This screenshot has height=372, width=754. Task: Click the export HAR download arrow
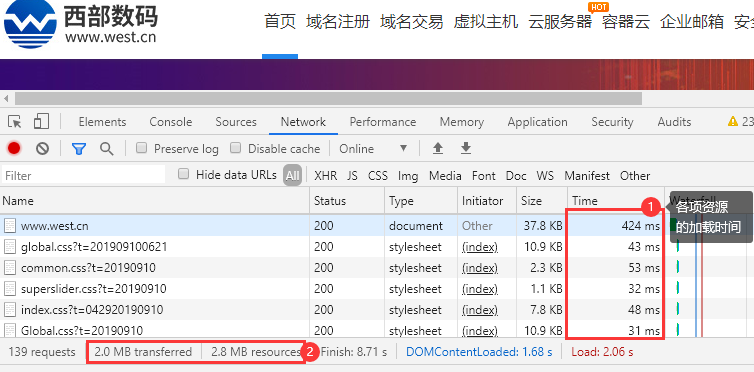point(465,149)
